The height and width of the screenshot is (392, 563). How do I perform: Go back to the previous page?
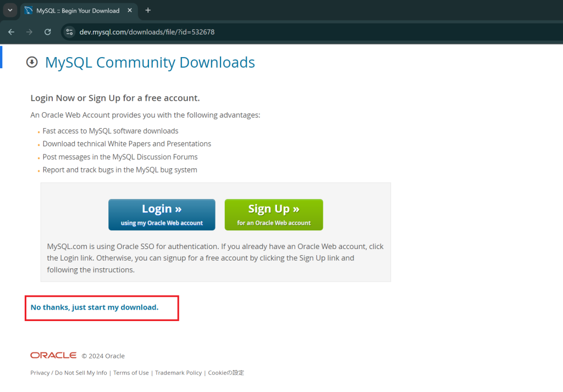(x=11, y=32)
